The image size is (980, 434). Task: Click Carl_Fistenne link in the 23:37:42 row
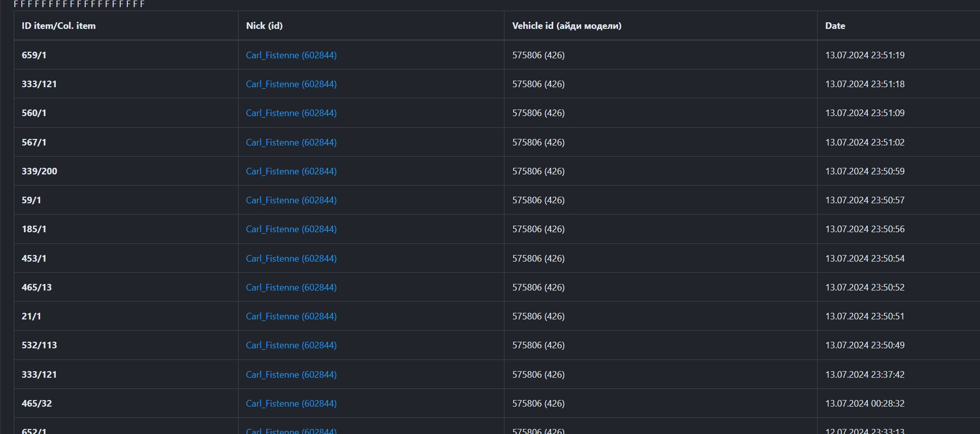coord(291,375)
